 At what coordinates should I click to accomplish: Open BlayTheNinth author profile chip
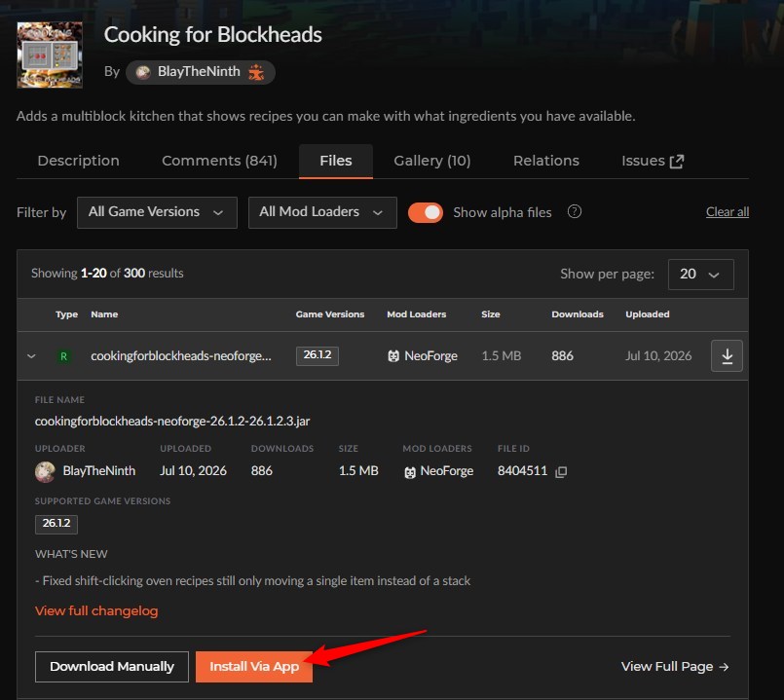pos(200,72)
